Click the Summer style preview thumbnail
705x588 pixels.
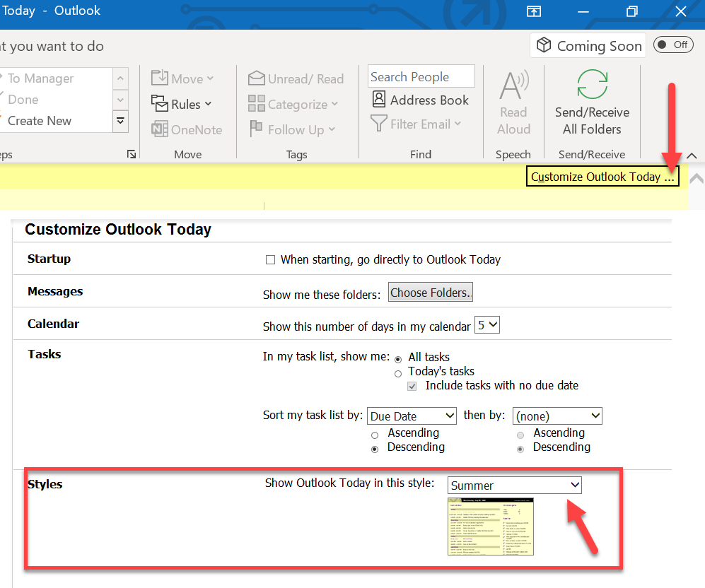tap(491, 527)
